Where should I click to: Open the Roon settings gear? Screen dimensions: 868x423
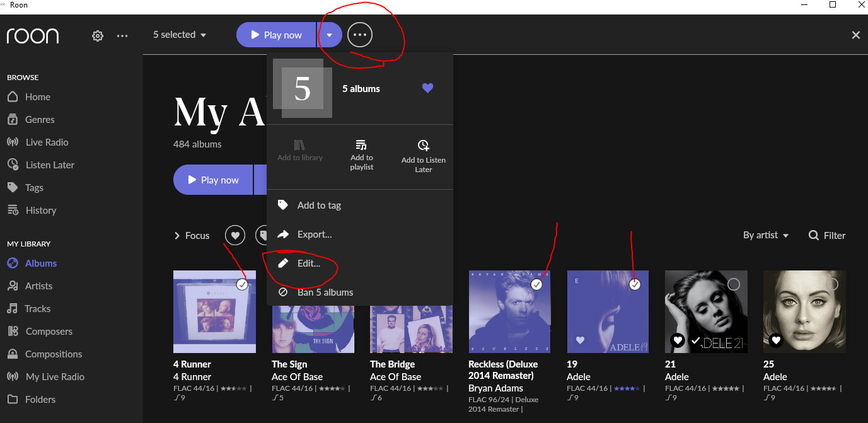[98, 36]
